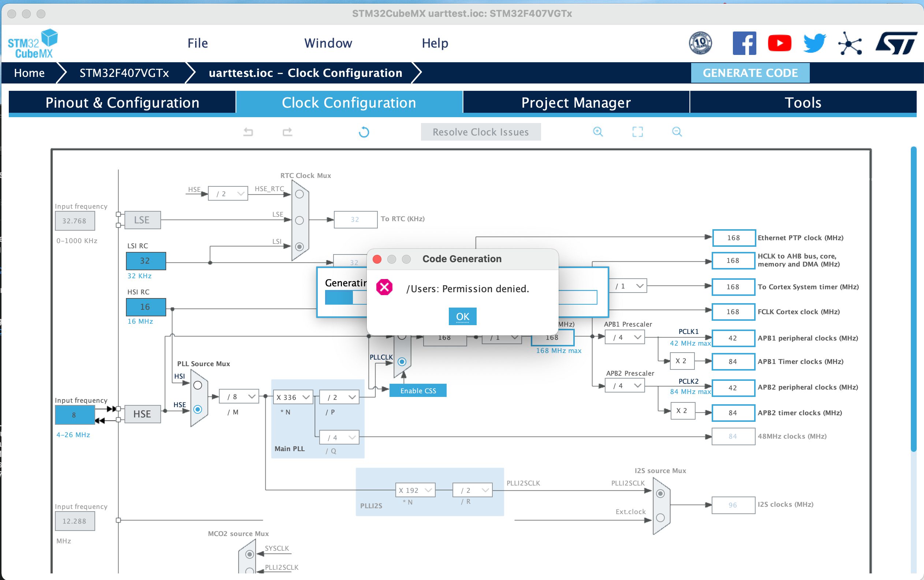The image size is (924, 580).
Task: Open the Twitter icon link
Action: coord(815,43)
